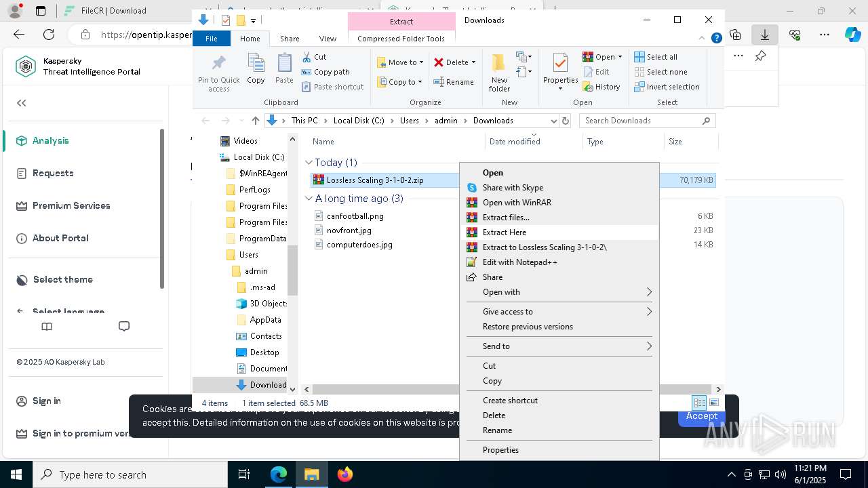Click the Task View taskbar icon
This screenshot has width=868, height=488.
coord(244,474)
